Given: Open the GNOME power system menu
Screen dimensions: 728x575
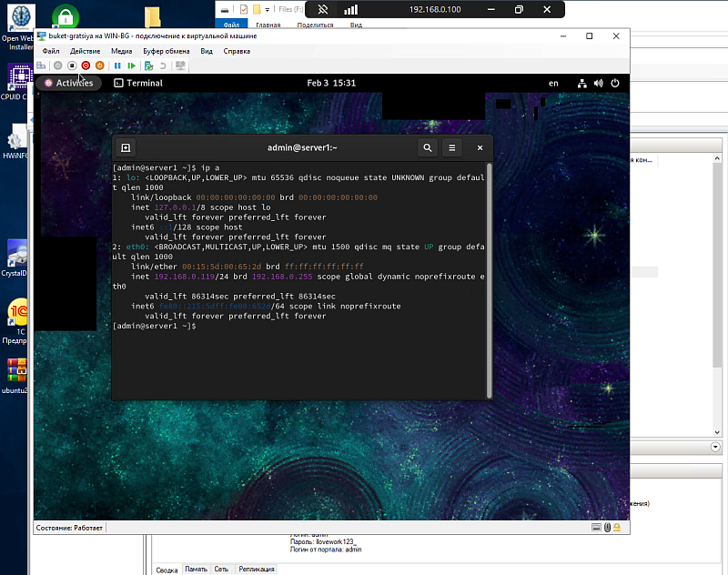Looking at the screenshot, I should [x=616, y=83].
